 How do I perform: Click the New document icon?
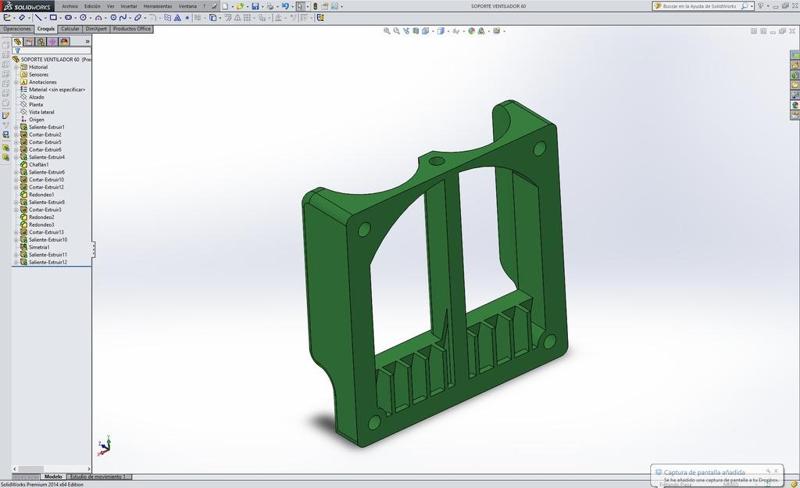coord(227,6)
